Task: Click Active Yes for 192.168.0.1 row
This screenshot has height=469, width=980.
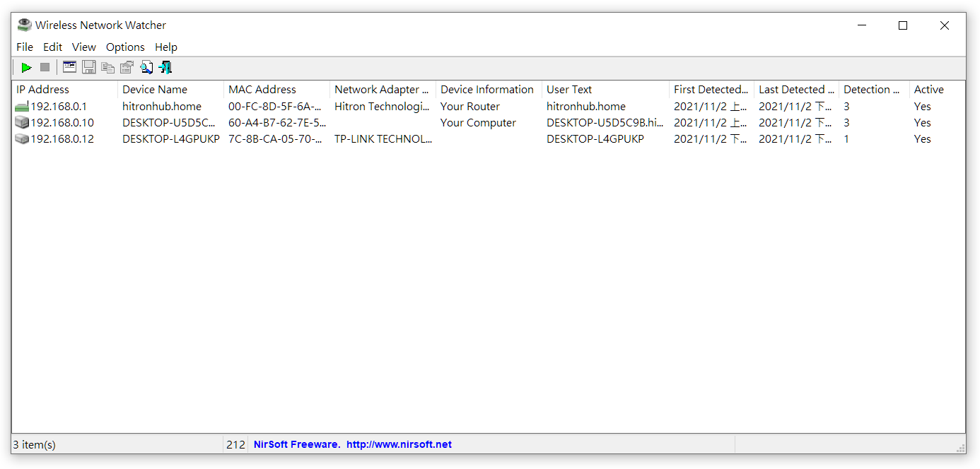Action: pos(923,107)
